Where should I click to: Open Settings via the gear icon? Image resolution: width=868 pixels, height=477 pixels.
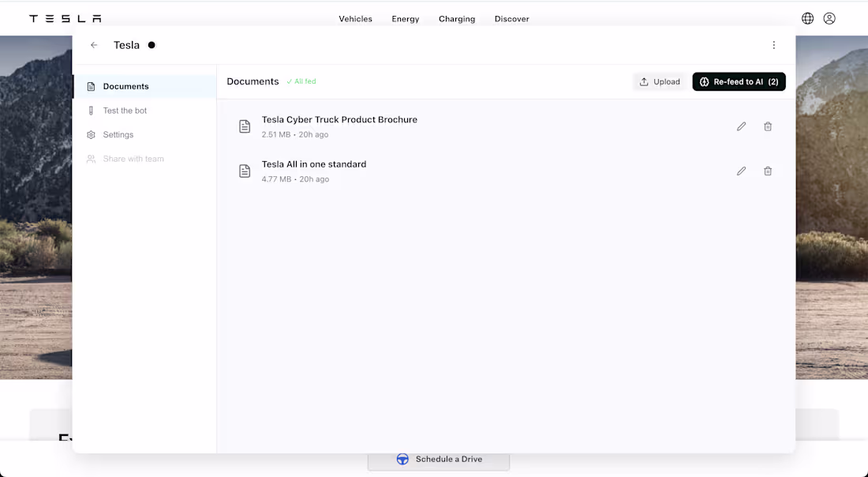90,134
